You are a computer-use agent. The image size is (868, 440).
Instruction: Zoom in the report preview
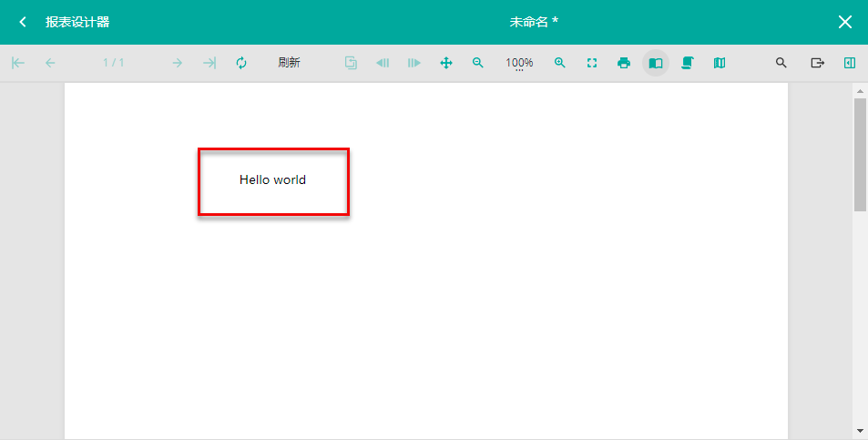[x=559, y=63]
